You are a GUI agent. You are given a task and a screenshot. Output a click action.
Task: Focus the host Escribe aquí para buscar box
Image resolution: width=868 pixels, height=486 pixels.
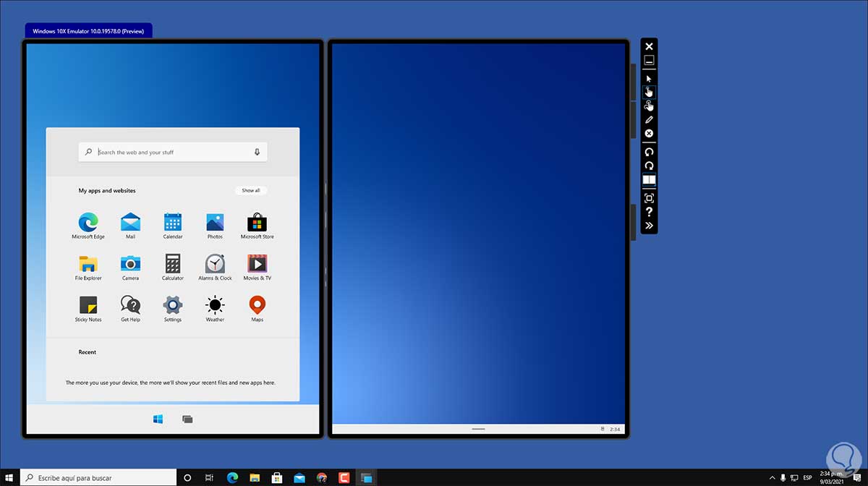pos(98,477)
